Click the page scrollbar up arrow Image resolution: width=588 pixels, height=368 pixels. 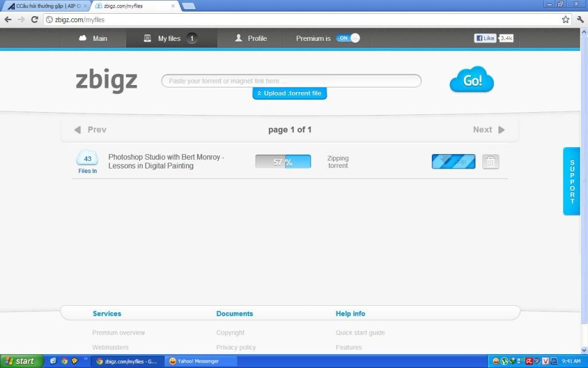tap(584, 32)
